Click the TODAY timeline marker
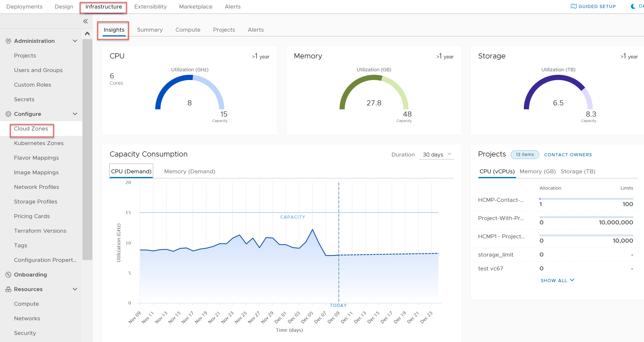Screen dimensions: 644x342 (x=339, y=305)
